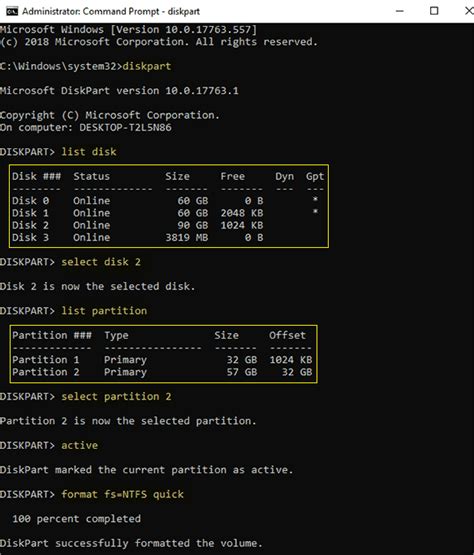Click the Gpt asterisk for Disk 0
Image resolution: width=474 pixels, height=555 pixels.
coord(315,199)
